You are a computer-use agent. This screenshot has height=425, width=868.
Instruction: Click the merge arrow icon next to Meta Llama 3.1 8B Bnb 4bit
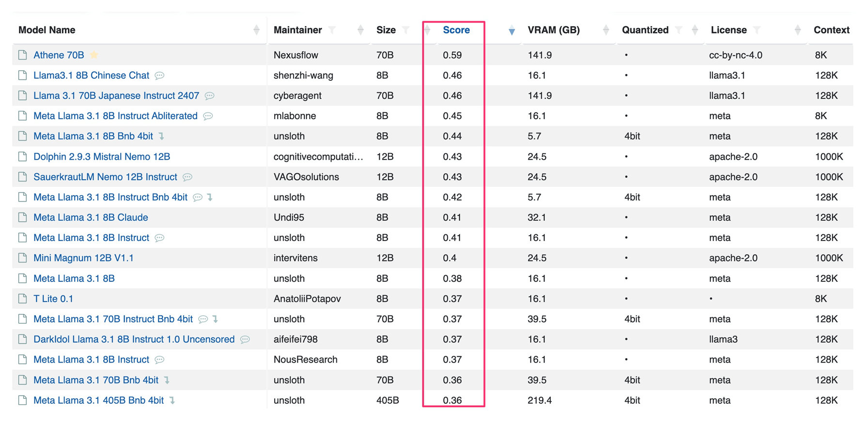[162, 137]
